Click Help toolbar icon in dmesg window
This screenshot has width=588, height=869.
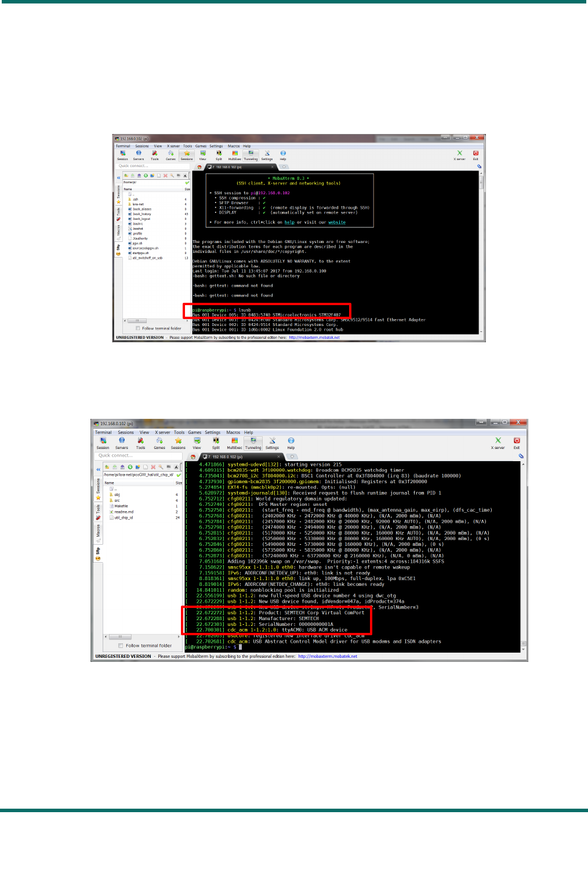point(291,443)
